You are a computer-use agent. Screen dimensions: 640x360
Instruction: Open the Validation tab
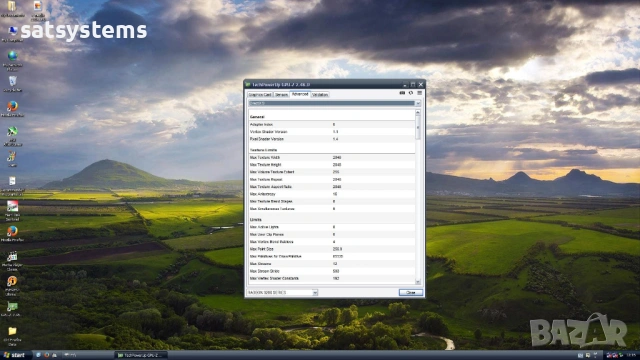(320, 95)
